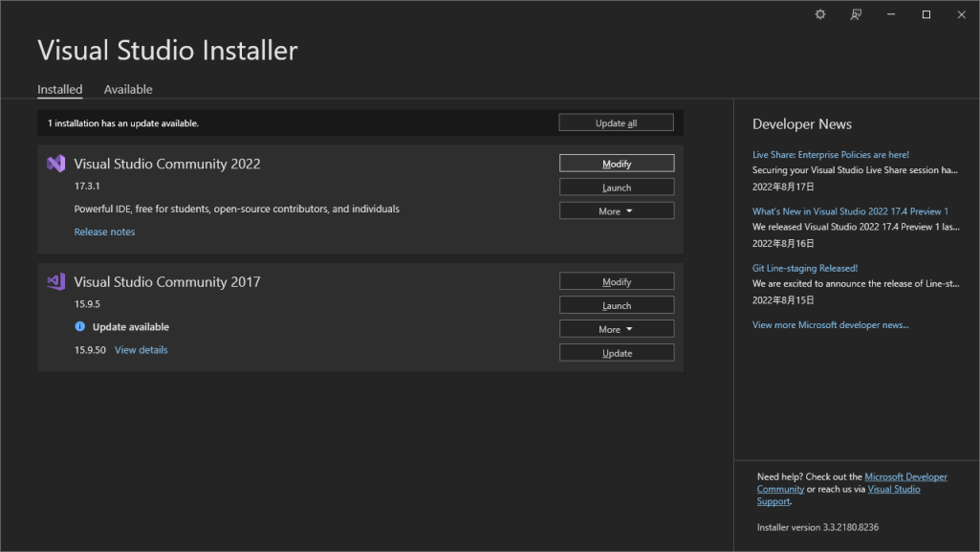Click 'We are excited to announce' summary
Image resolution: width=980 pixels, height=552 pixels.
coord(856,284)
